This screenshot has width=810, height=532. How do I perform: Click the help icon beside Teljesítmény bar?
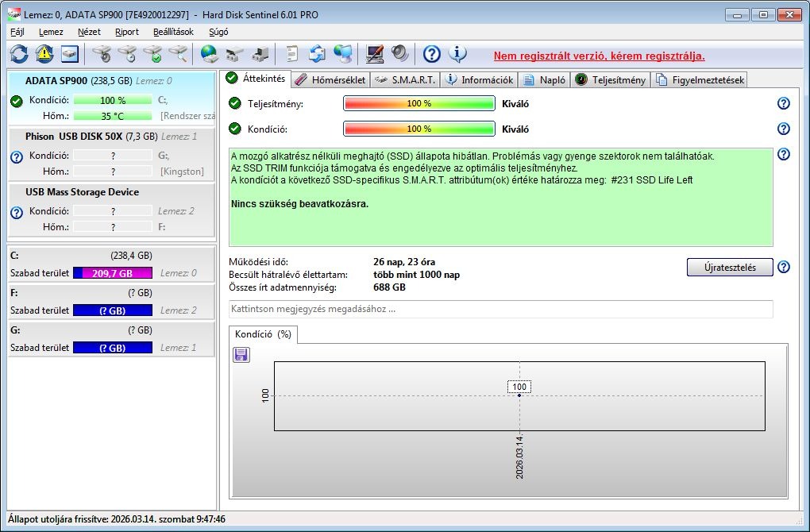coord(784,103)
